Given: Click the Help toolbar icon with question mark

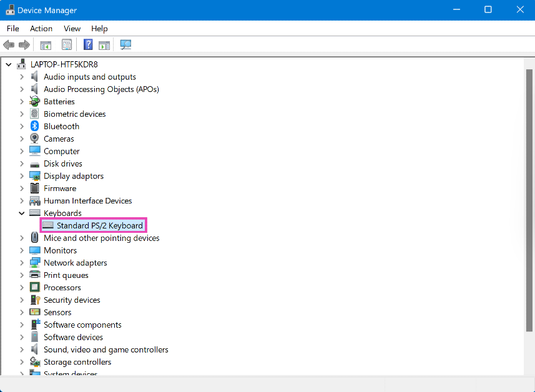Looking at the screenshot, I should coord(88,45).
